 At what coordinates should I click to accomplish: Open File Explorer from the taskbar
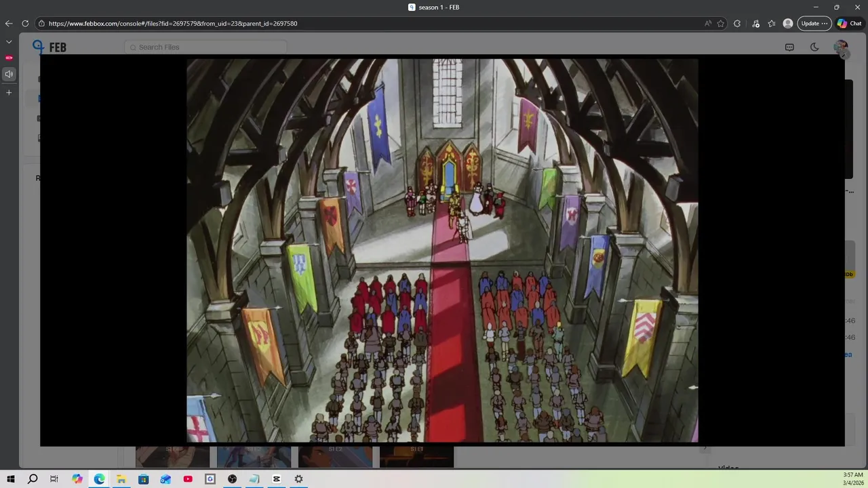click(x=121, y=479)
